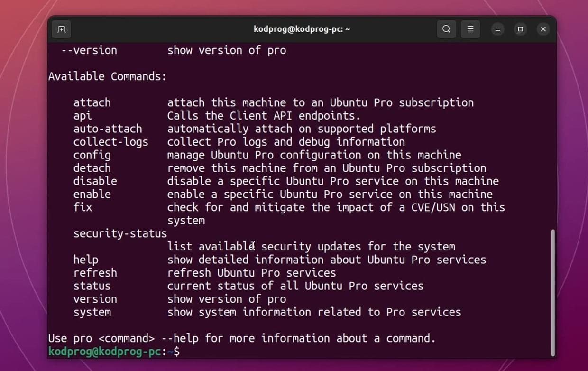Click the shell prompt kodprog@kodprog-pc:~$
This screenshot has height=371, width=588.
(114, 352)
